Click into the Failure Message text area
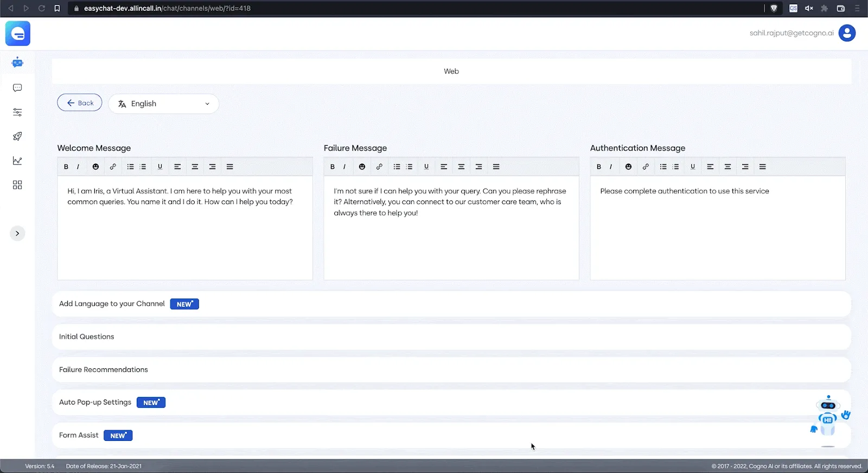Viewport: 868px width, 473px height. pyautogui.click(x=451, y=228)
